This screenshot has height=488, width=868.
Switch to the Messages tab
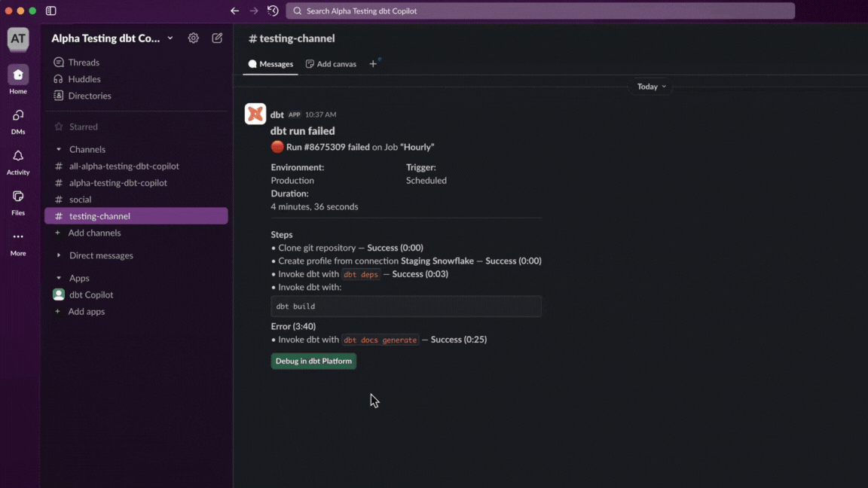tap(270, 64)
